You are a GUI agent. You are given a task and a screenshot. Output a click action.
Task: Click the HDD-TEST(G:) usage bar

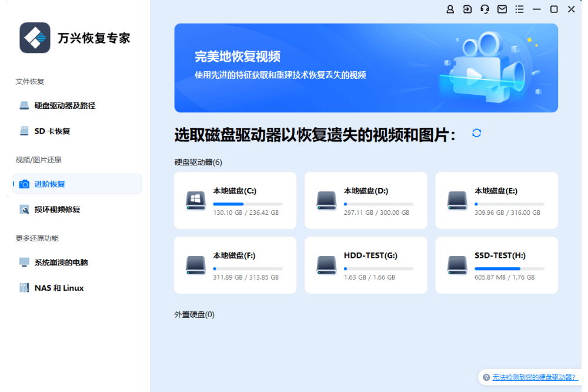379,268
